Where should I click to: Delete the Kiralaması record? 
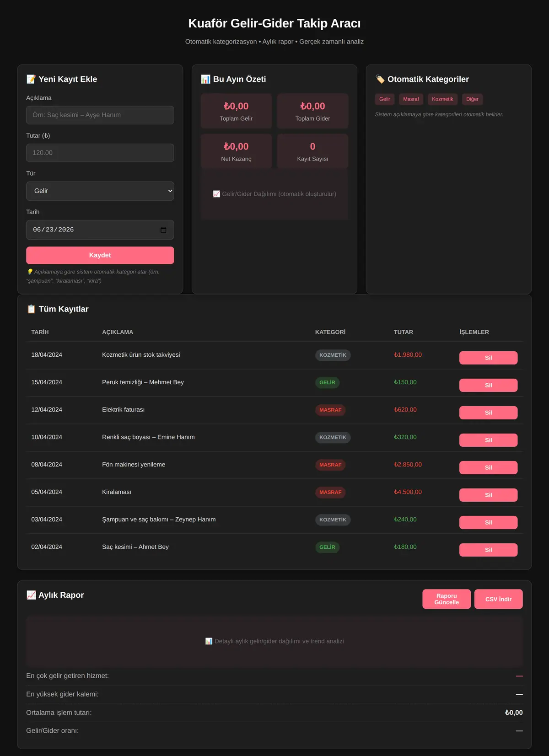tap(488, 495)
